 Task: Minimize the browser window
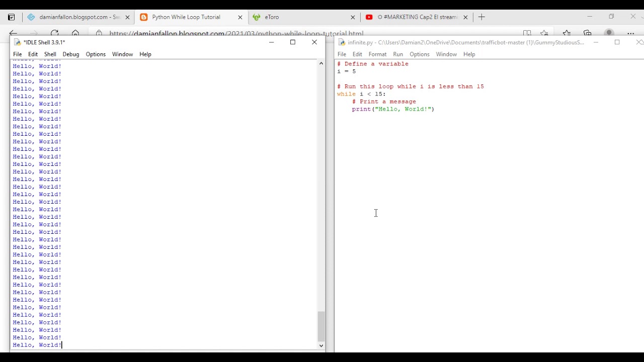(590, 17)
